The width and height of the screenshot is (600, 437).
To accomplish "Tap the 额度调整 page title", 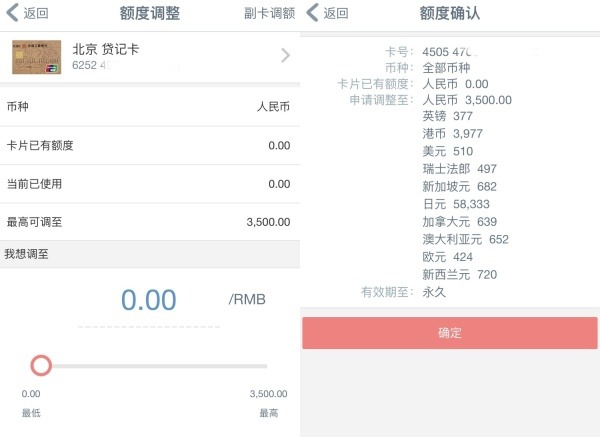I will click(150, 13).
